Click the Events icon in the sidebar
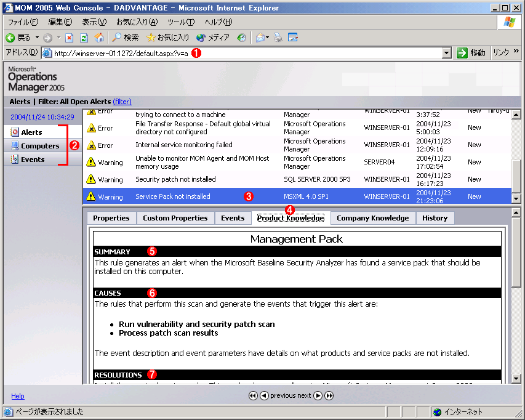 [x=14, y=159]
